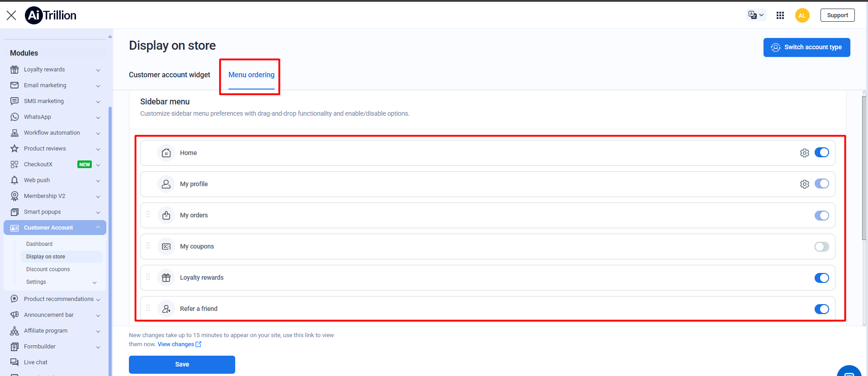
Task: Click the Live chat icon
Action: [x=14, y=362]
